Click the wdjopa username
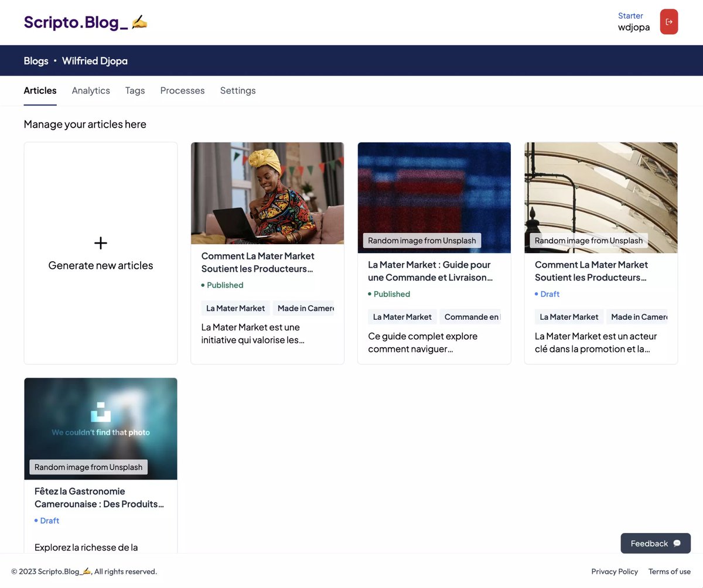The height and width of the screenshot is (588, 703). [x=634, y=27]
